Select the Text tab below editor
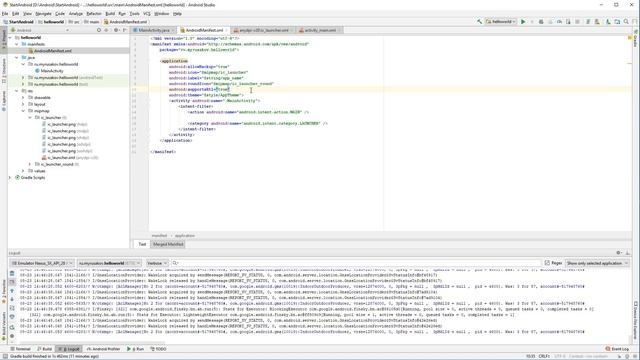 142,244
